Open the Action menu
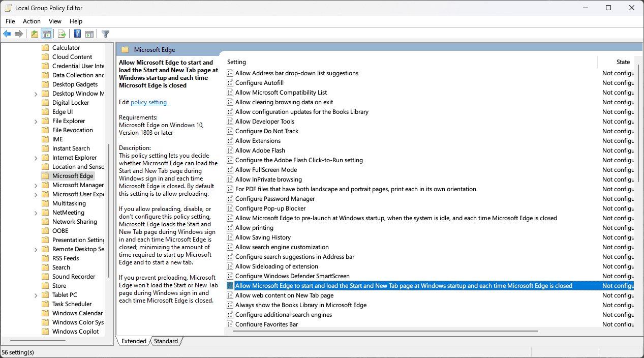 tap(32, 21)
